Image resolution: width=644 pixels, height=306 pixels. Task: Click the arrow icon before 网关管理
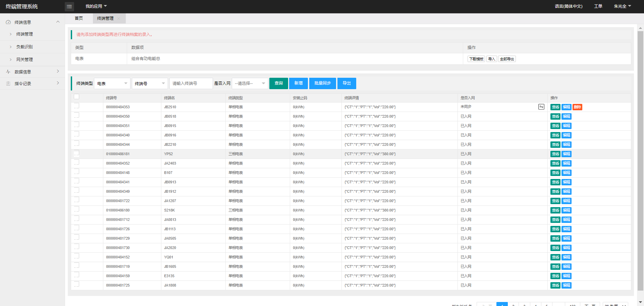[x=11, y=60]
